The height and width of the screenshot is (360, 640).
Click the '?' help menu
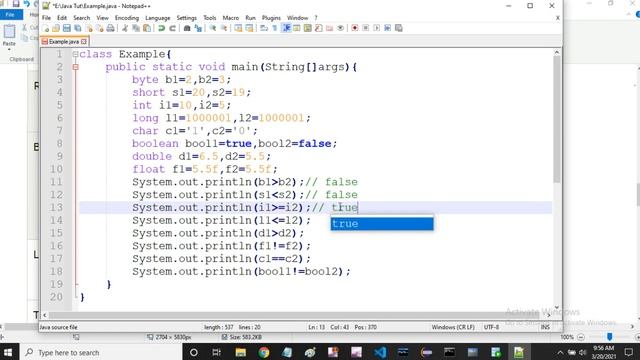coord(316,18)
